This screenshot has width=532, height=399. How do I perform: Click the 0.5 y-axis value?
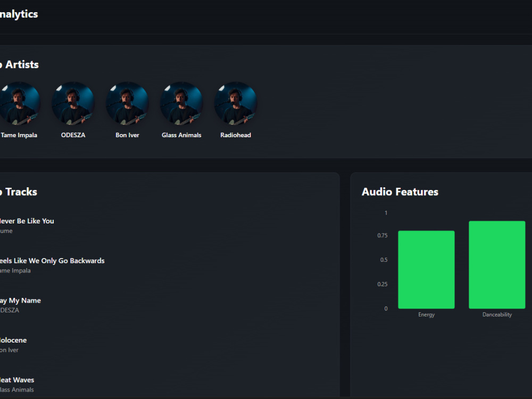[384, 260]
